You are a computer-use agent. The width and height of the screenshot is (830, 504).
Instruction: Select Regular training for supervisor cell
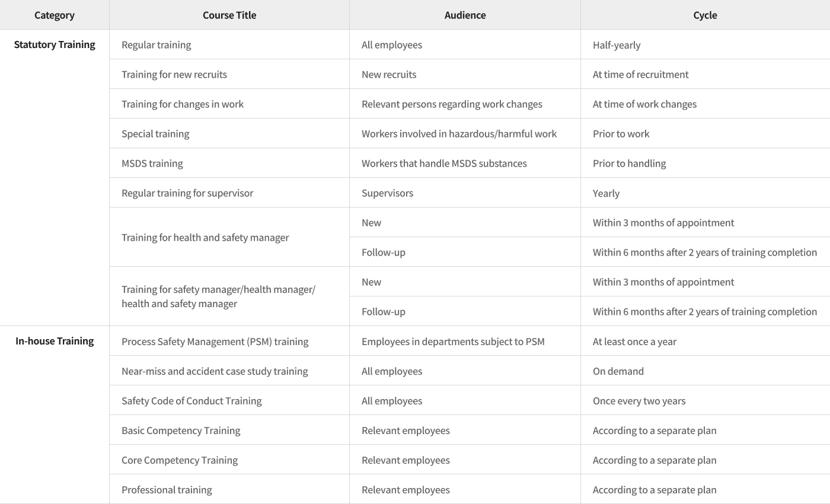click(x=187, y=193)
